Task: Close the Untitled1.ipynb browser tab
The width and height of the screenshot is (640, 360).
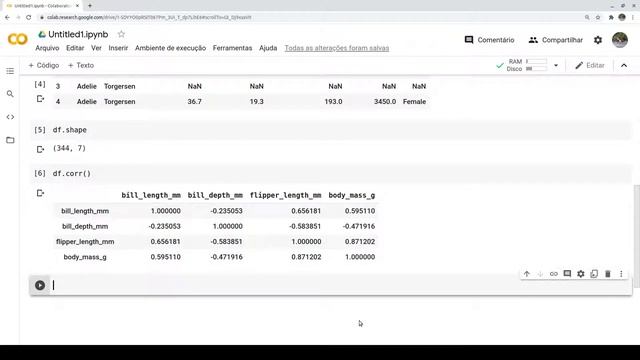Action: (77, 6)
